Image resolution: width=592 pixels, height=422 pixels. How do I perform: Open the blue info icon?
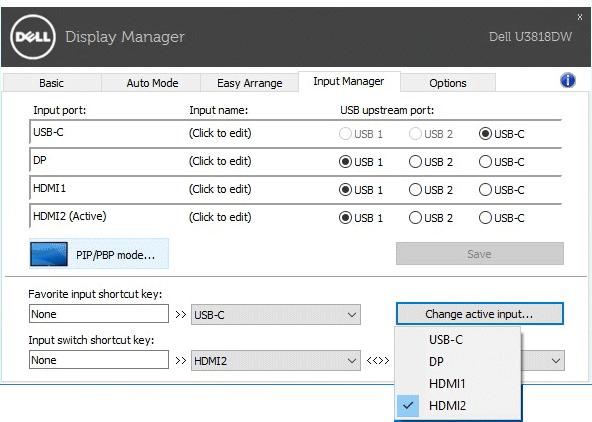coord(567,80)
